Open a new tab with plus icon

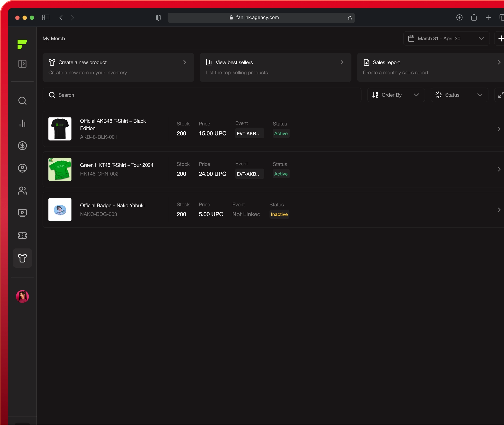pos(488,18)
